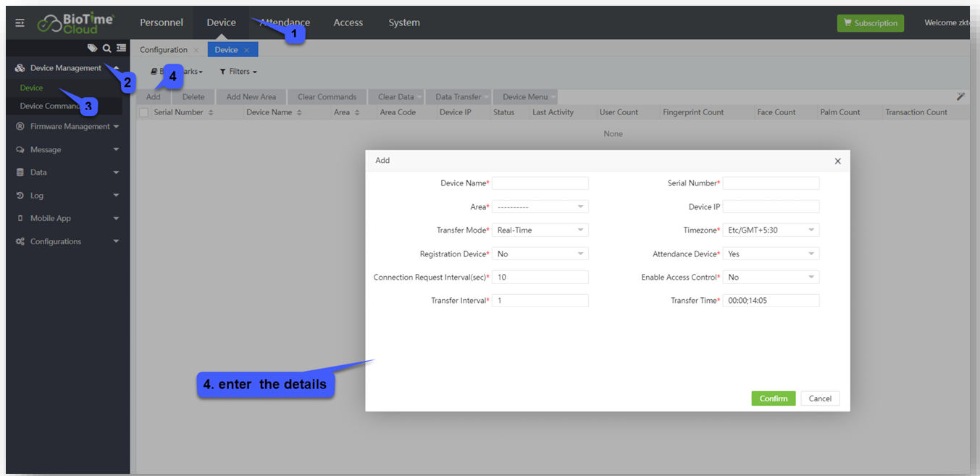Click the Cancel button
980x476 pixels.
[x=820, y=398]
